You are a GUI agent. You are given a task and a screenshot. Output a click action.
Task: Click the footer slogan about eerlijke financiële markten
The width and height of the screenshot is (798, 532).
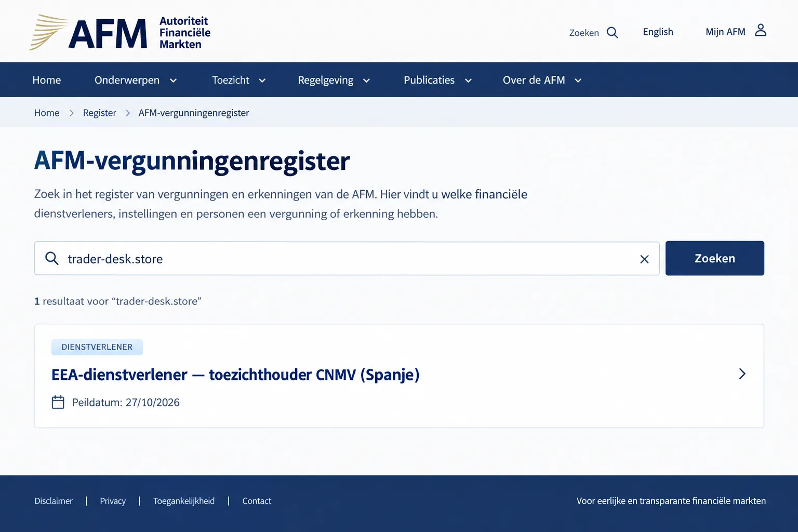pos(671,501)
